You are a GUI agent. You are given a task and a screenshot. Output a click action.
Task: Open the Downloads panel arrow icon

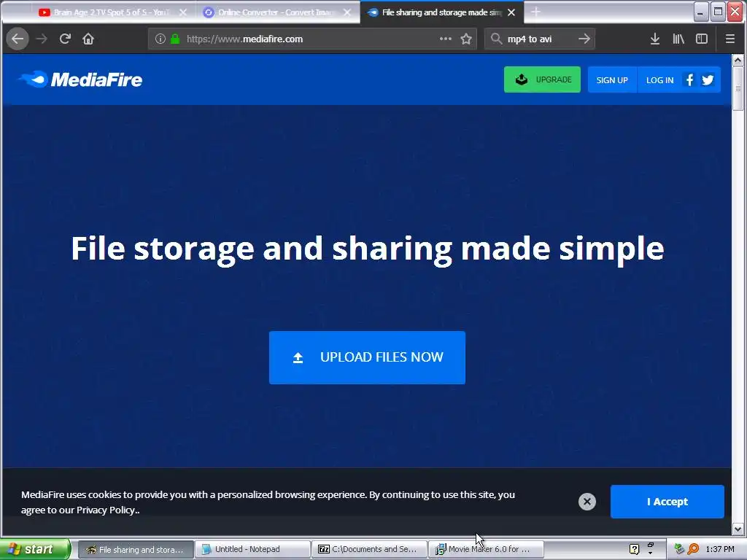coord(655,39)
